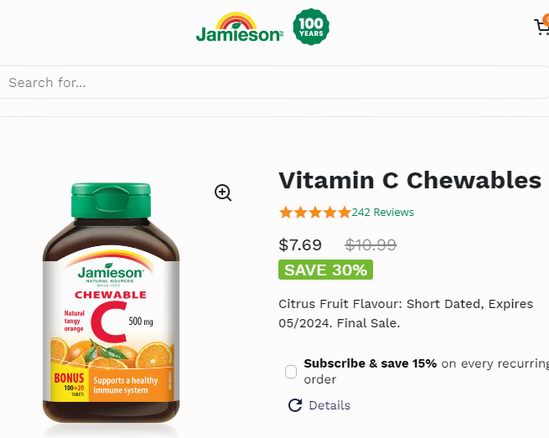
Task: Click the Subscribe & save 15% label
Action: [370, 363]
